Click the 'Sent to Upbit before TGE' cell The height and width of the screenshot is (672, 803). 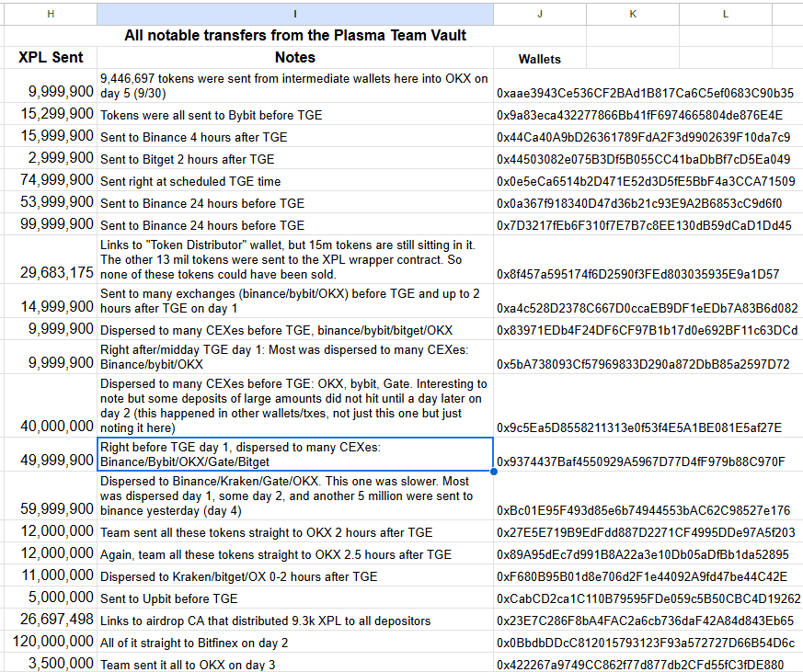point(295,598)
